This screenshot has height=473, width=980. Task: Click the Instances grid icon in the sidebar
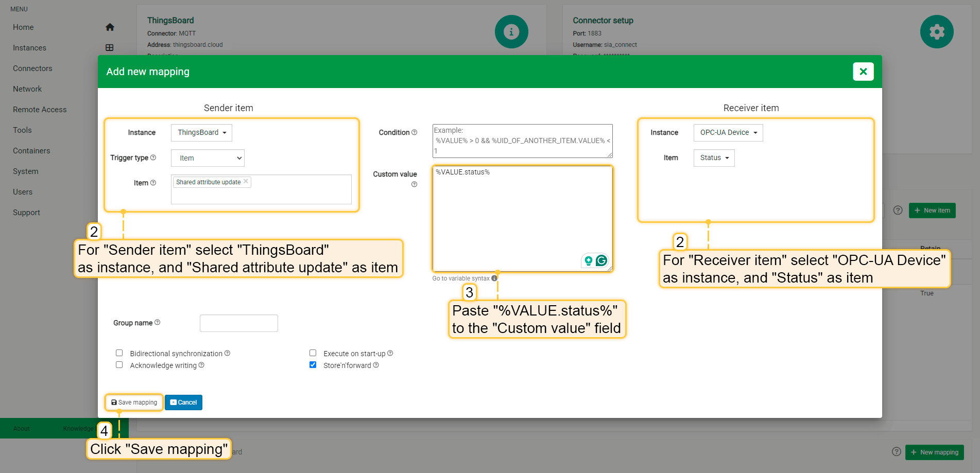pyautogui.click(x=110, y=48)
